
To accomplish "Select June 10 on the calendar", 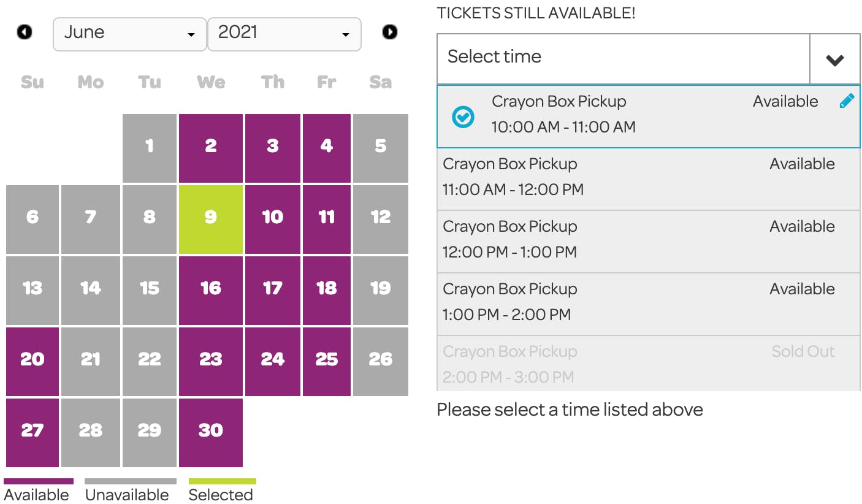I will [x=272, y=218].
